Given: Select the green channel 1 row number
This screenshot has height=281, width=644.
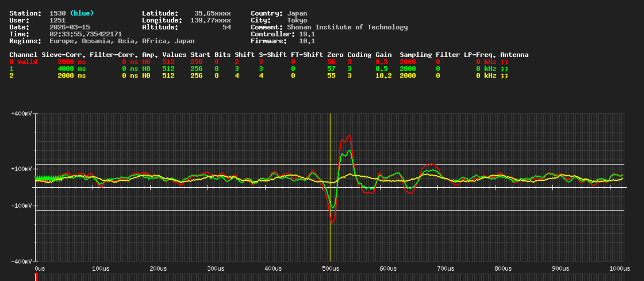Looking at the screenshot, I should (11, 69).
